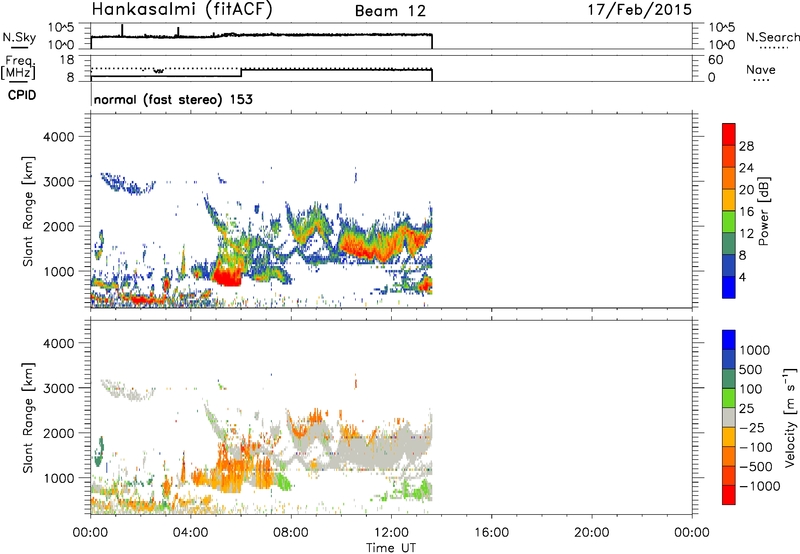Select the N.Search legend label
Image resolution: width=800 pixels, height=554 pixels.
tap(772, 37)
